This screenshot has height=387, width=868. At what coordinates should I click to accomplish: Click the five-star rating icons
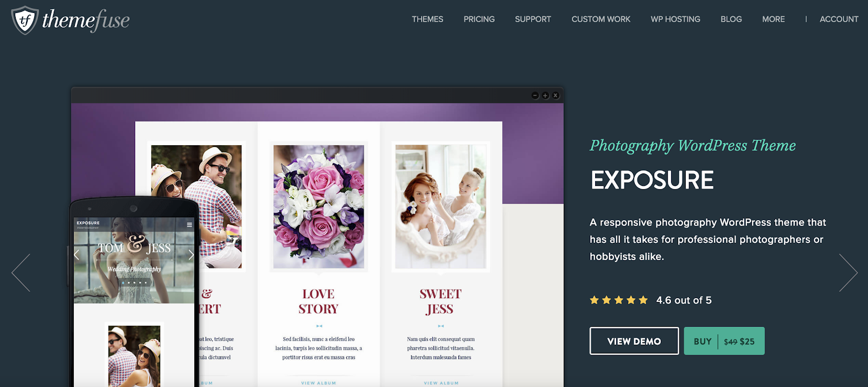[x=618, y=300]
